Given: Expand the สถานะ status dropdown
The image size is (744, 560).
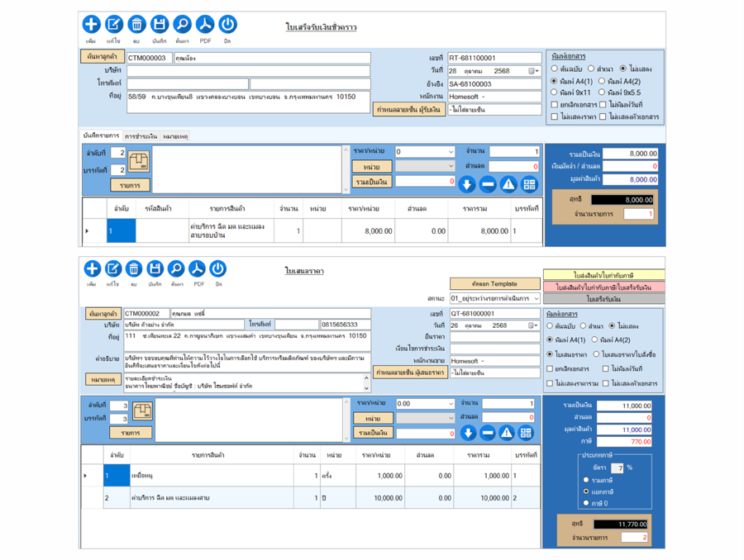Looking at the screenshot, I should pos(536,298).
